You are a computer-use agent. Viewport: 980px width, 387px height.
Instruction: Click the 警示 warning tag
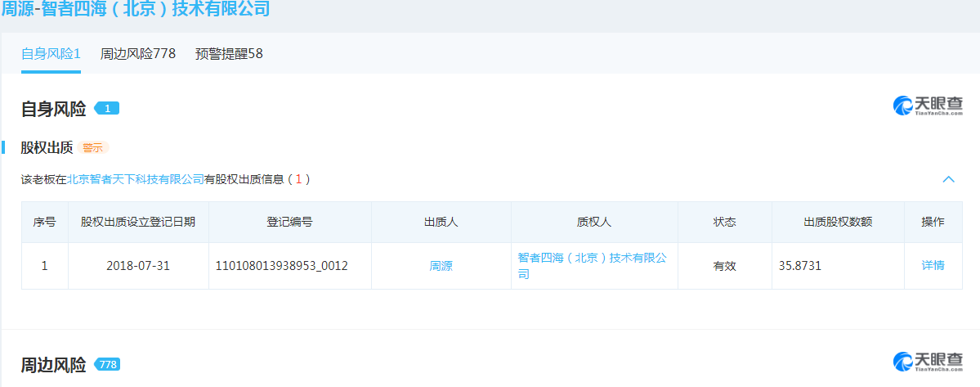93,148
